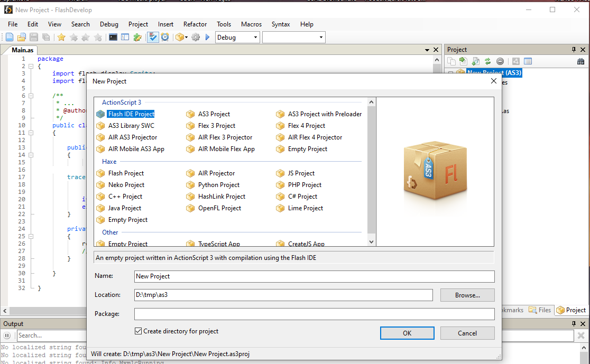Screen dimensions: 590x364
Task: Clear the Output search with X icon
Action: pos(581,335)
